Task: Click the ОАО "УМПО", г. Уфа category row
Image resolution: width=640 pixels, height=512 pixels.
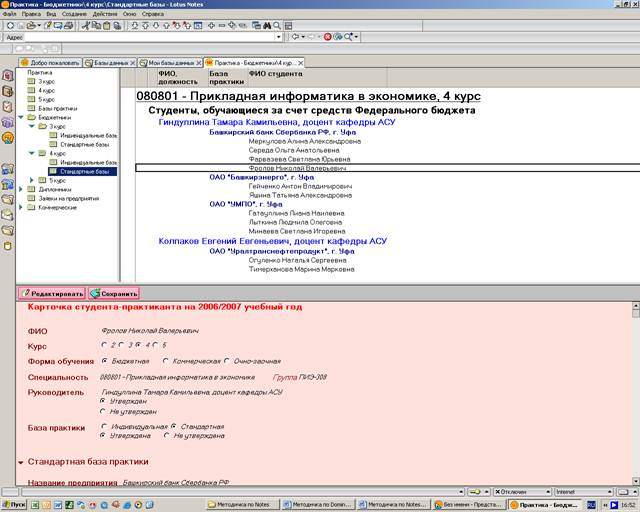Action: point(245,204)
